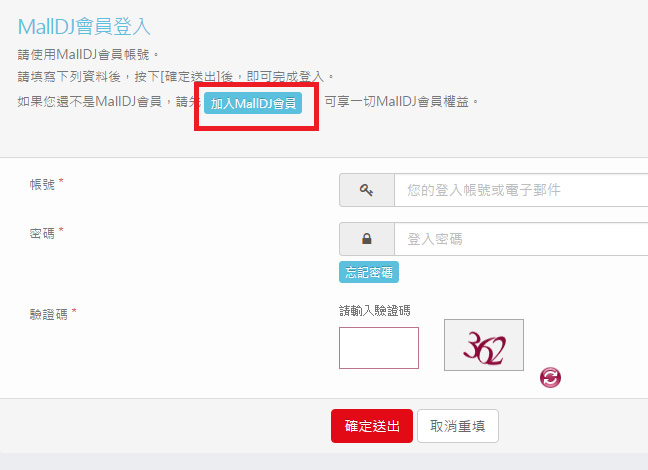
Task: Refresh the captcha with circular arrows icon
Action: 550,377
